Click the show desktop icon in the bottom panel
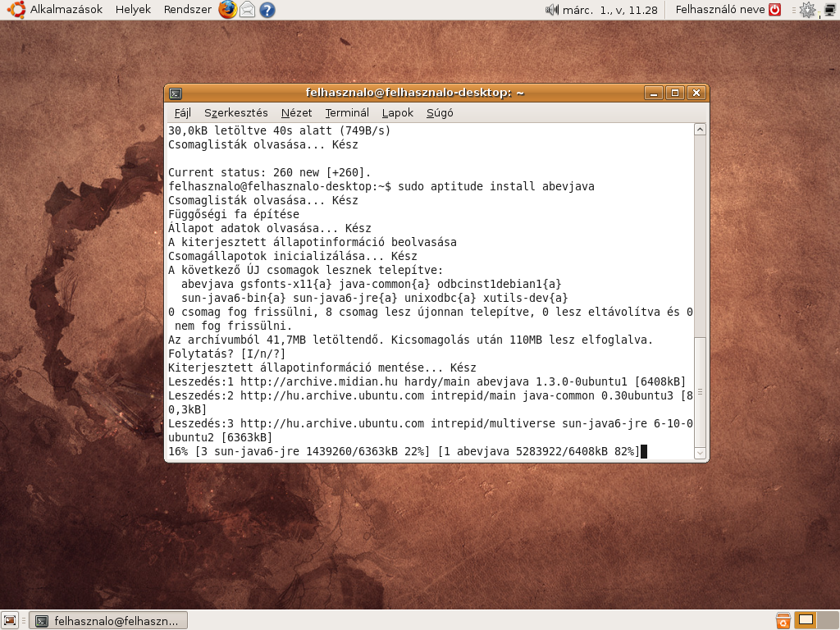Screen dimensions: 840x630 click(10, 620)
